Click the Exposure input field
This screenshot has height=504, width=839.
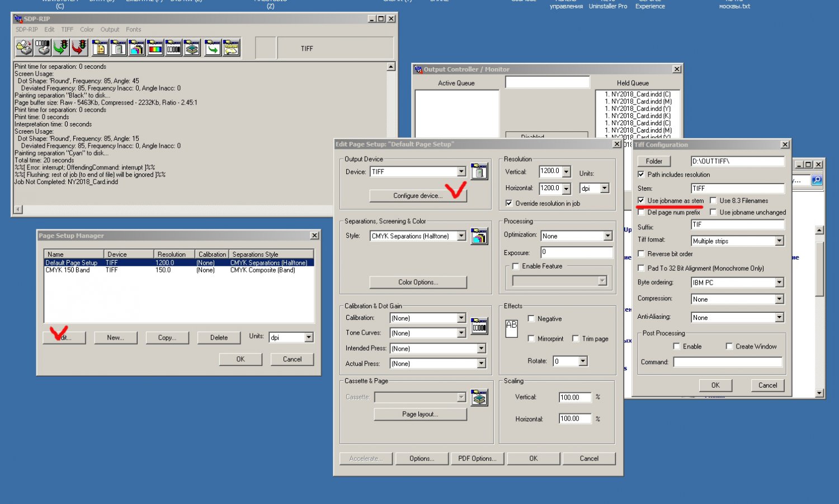click(x=576, y=252)
